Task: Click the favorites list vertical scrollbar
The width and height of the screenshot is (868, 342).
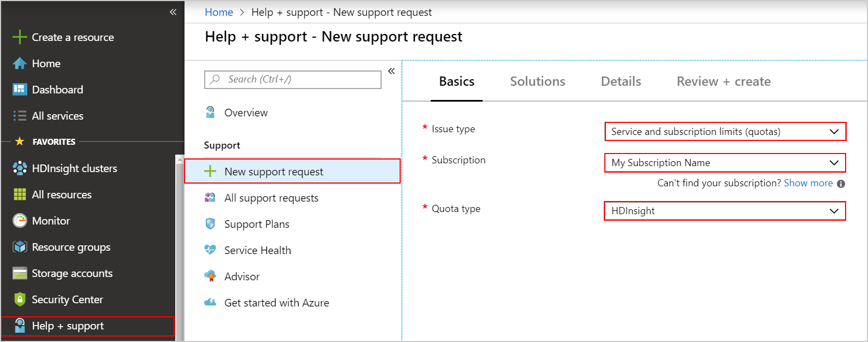Action: pyautogui.click(x=179, y=249)
